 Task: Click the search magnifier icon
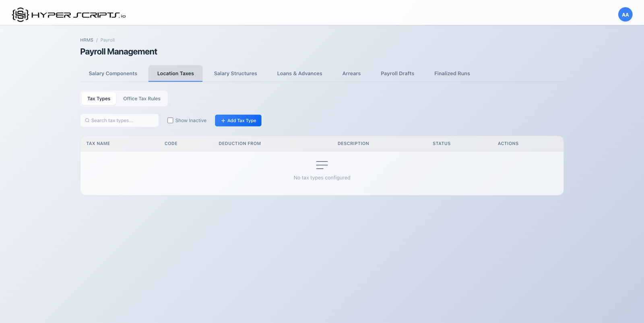coord(87,120)
